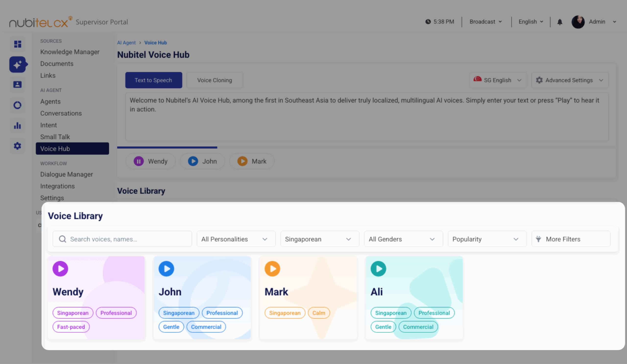This screenshot has height=364, width=627.
Task: Open Agents in the sidebar
Action: click(50, 101)
